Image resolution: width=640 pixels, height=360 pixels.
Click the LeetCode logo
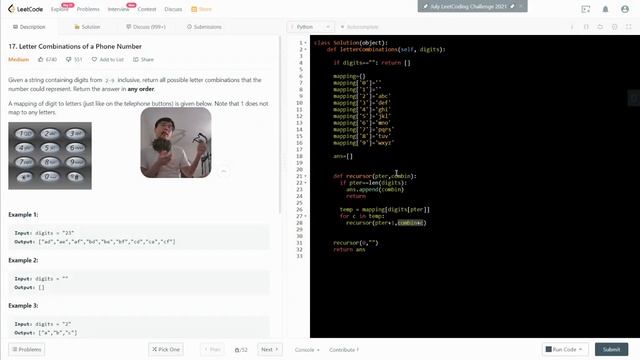(25, 9)
